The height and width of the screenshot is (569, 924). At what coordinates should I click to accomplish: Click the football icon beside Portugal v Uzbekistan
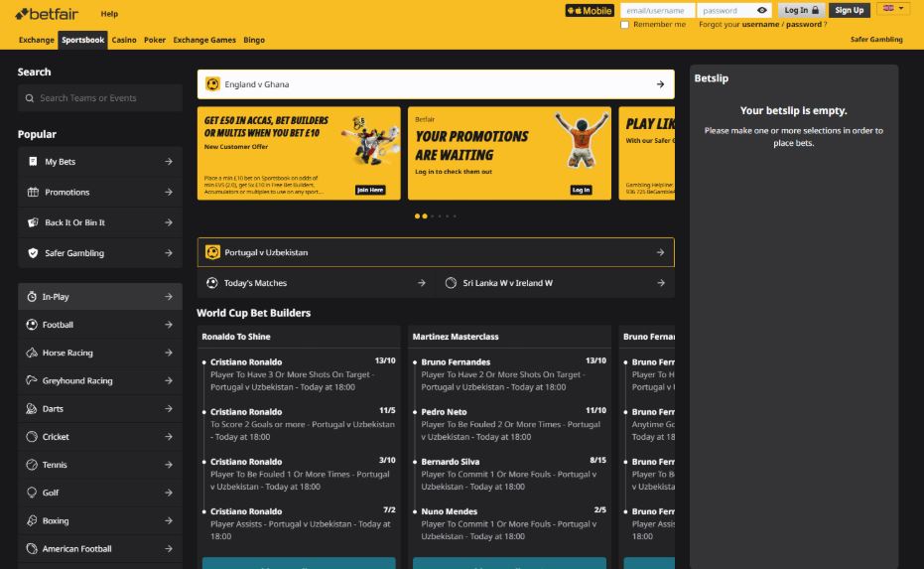[x=212, y=252]
